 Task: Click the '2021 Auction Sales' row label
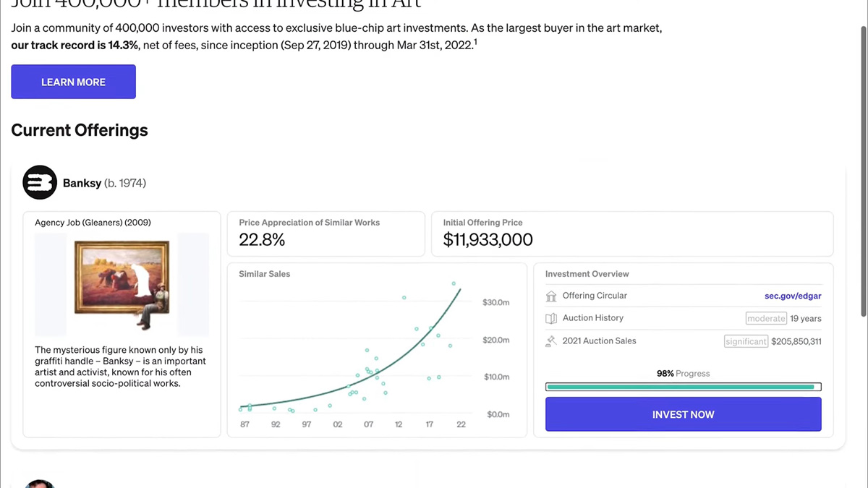(x=599, y=341)
